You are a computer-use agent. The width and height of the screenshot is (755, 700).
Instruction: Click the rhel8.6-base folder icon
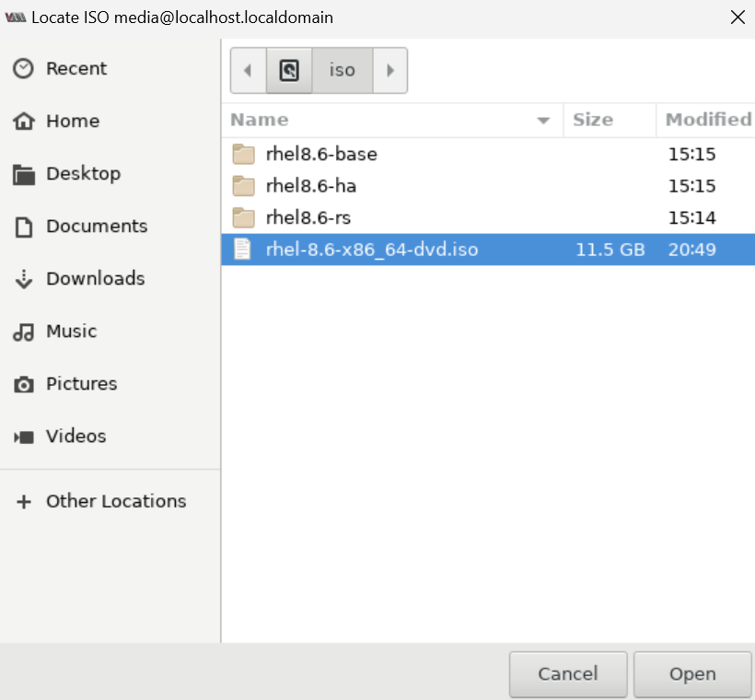click(x=244, y=154)
